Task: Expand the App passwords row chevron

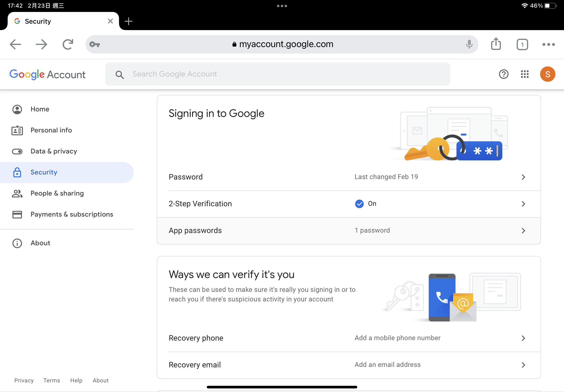Action: (523, 231)
